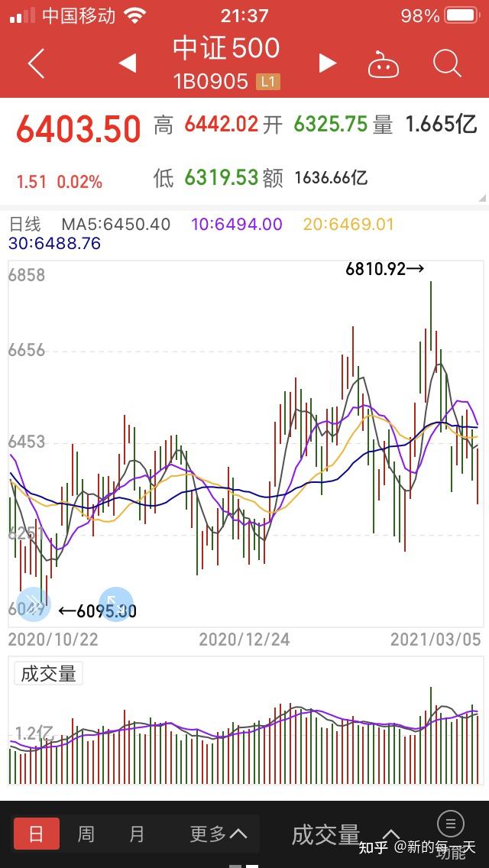Tap the 成交量 label on the volume panel
This screenshot has height=868, width=489.
point(48,674)
